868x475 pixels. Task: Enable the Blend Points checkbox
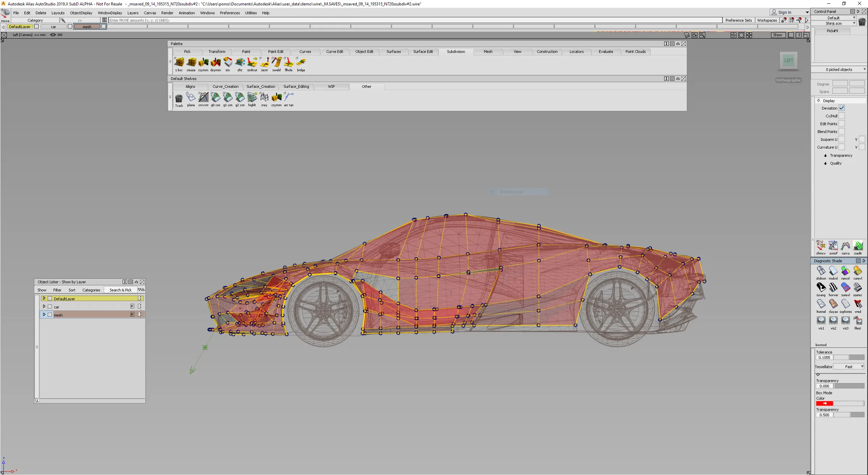(842, 131)
